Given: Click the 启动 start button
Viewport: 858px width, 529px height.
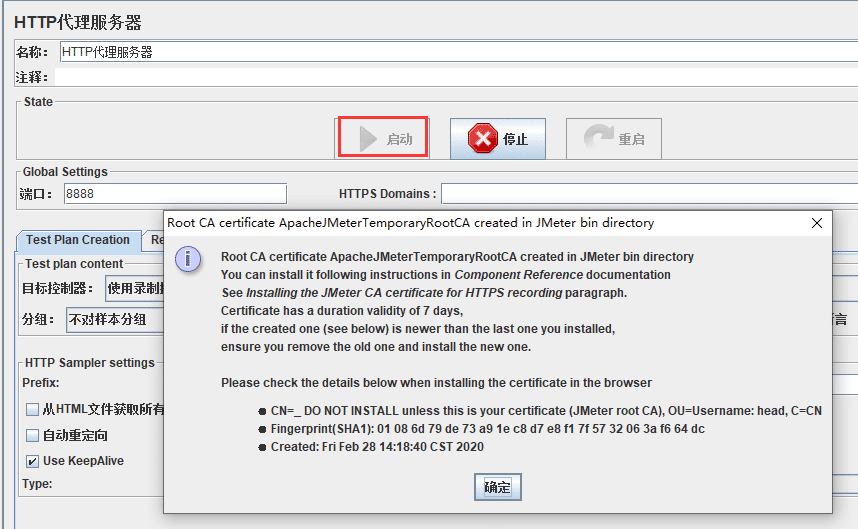Looking at the screenshot, I should click(x=382, y=138).
